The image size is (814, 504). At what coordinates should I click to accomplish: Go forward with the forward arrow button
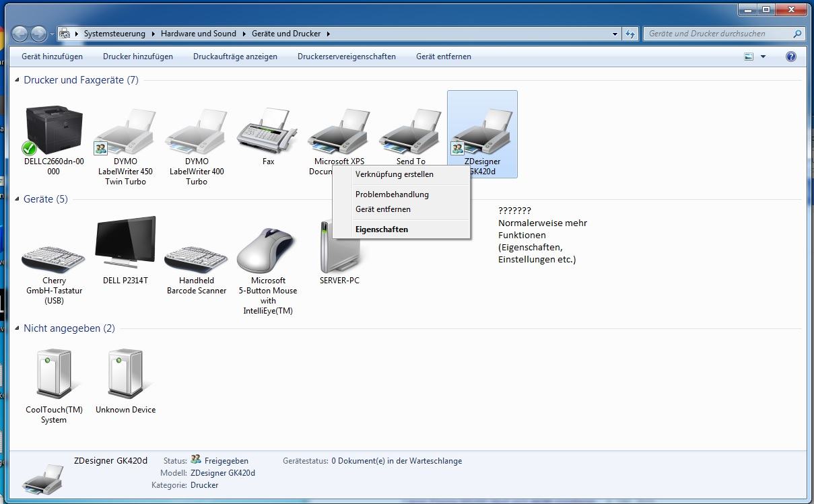[38, 33]
